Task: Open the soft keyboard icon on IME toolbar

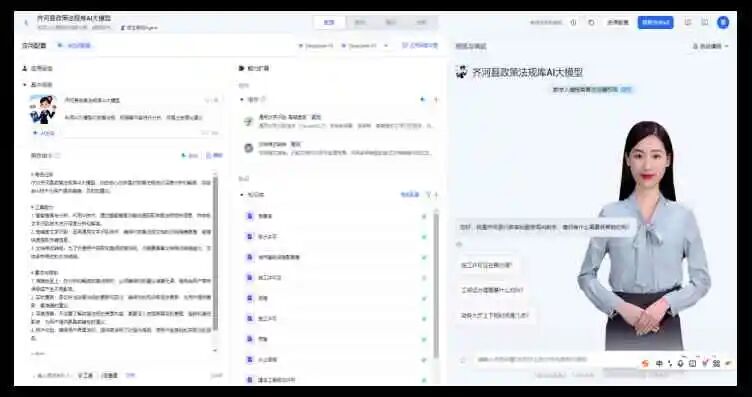Action: pos(692,363)
